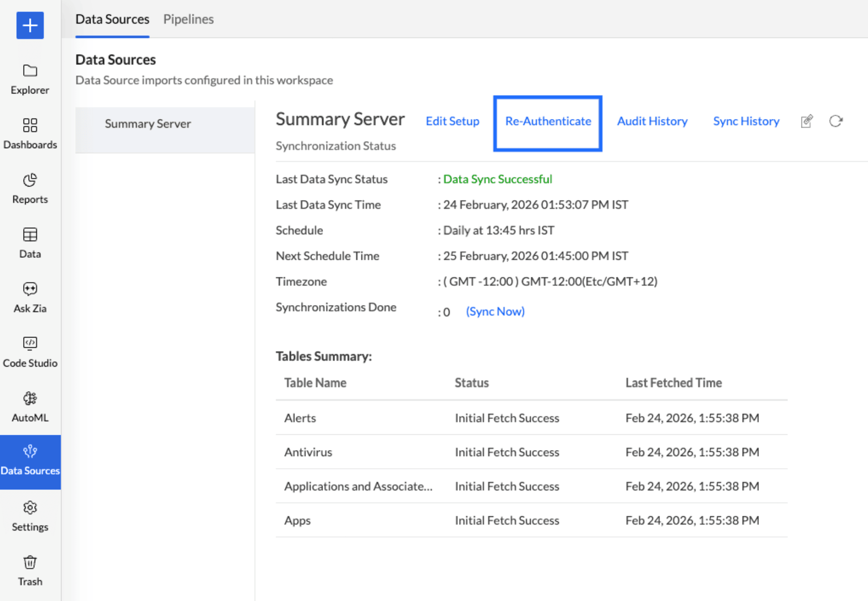Image resolution: width=868 pixels, height=601 pixels.
Task: Click the Edit Setup link
Action: click(x=453, y=121)
